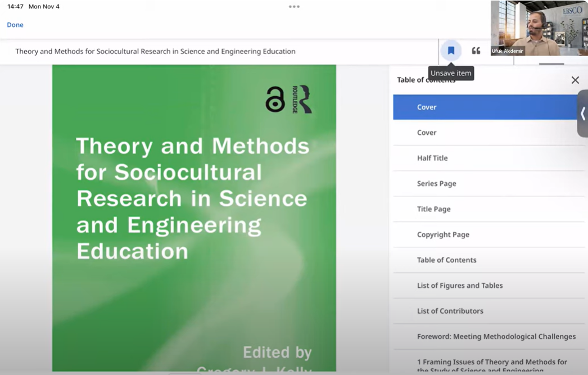The width and height of the screenshot is (588, 375).
Task: Close the Table of contents panel
Action: click(x=575, y=80)
